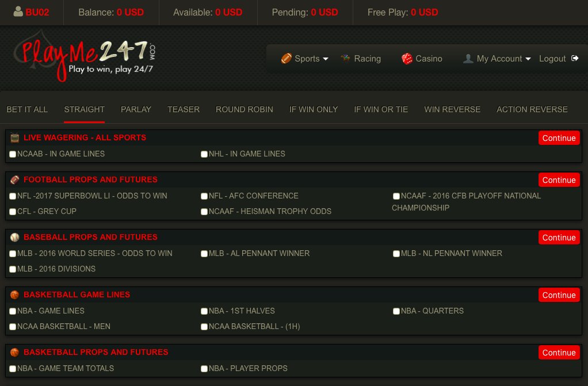Select the Straight tab
This screenshot has width=588, height=386.
(x=84, y=109)
